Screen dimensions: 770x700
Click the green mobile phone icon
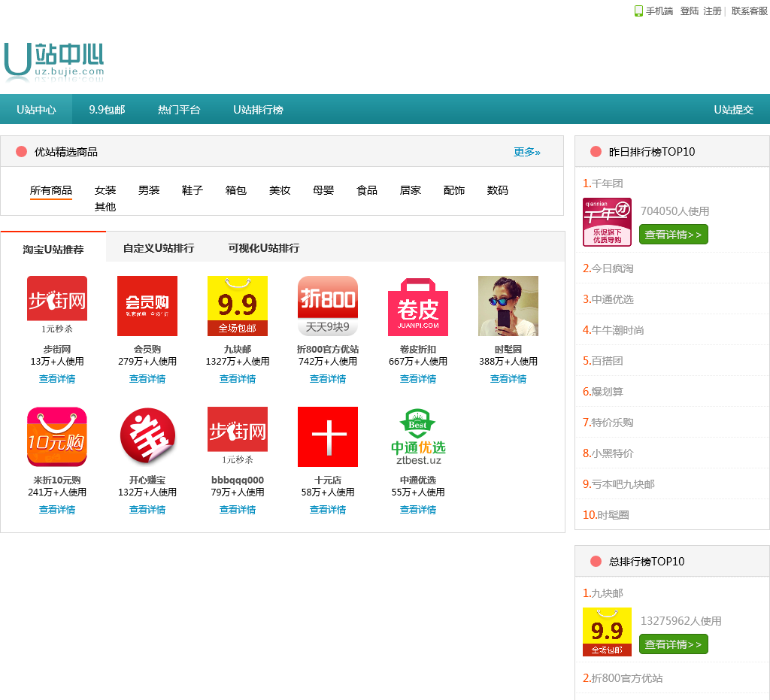pyautogui.click(x=638, y=11)
